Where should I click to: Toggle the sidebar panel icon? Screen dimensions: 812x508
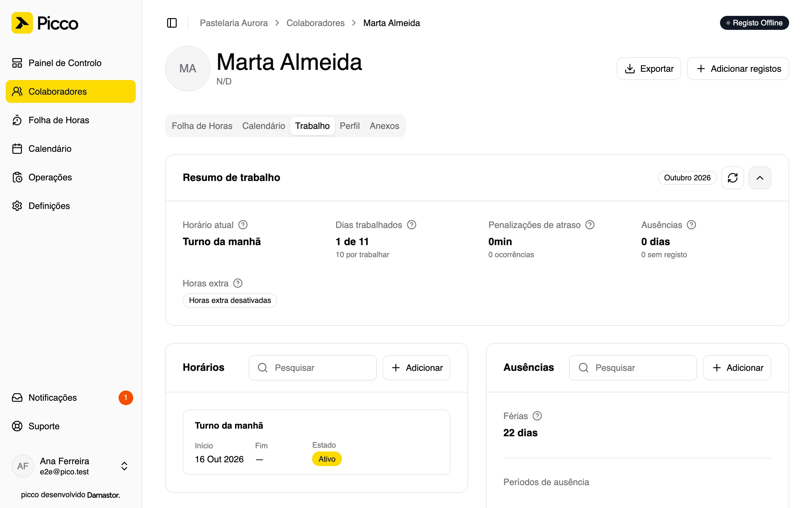172,23
